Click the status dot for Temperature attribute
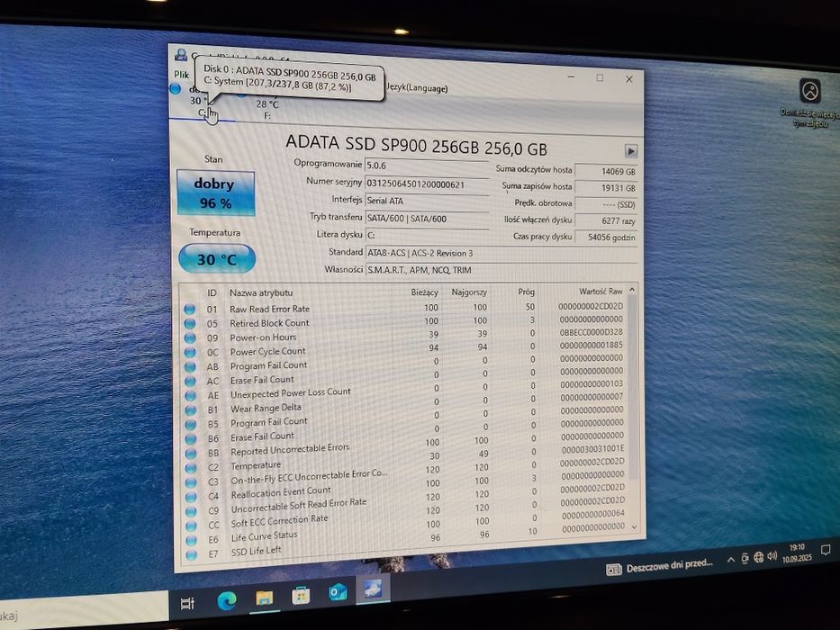840x630 pixels. click(191, 468)
